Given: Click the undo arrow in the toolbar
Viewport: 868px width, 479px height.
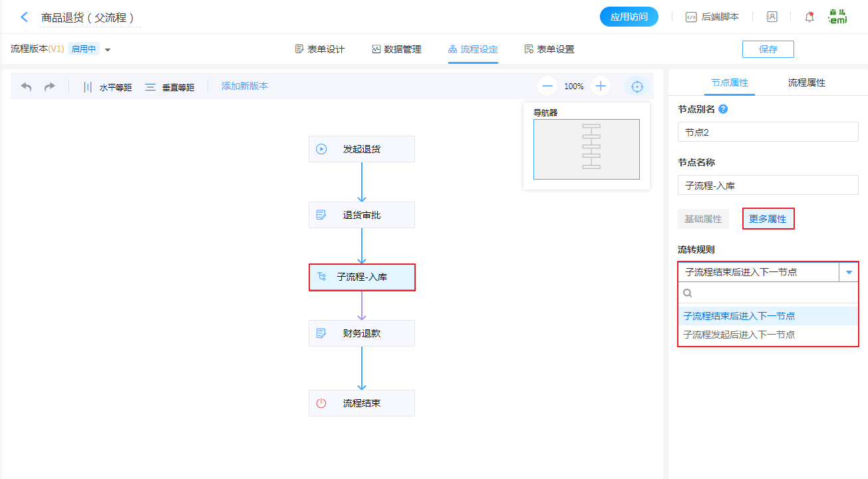Looking at the screenshot, I should pos(27,86).
